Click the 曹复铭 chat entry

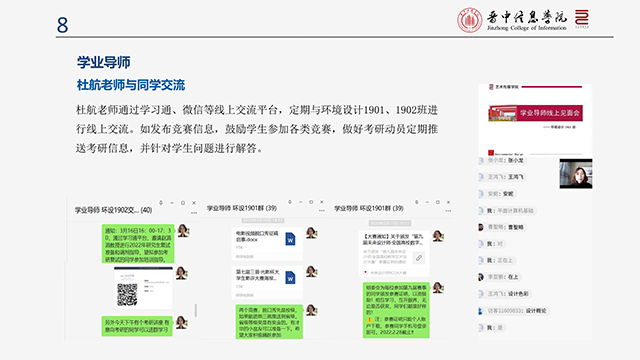point(505,227)
